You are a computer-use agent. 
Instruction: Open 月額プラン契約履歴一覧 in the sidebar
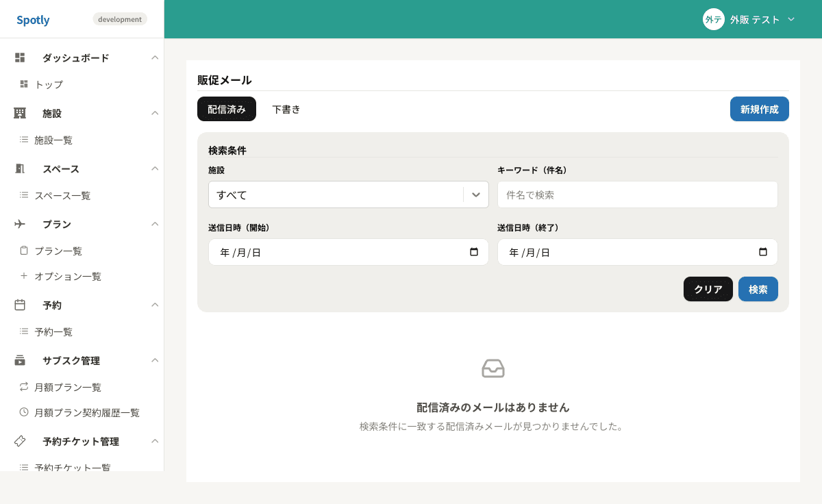87,412
